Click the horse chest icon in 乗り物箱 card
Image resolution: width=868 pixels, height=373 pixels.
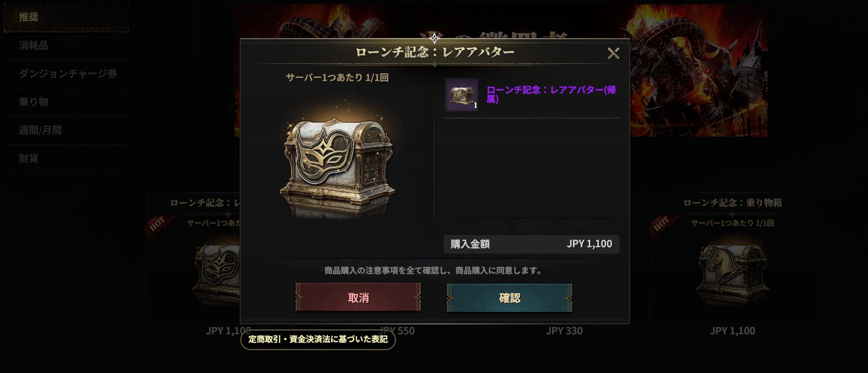tap(732, 273)
